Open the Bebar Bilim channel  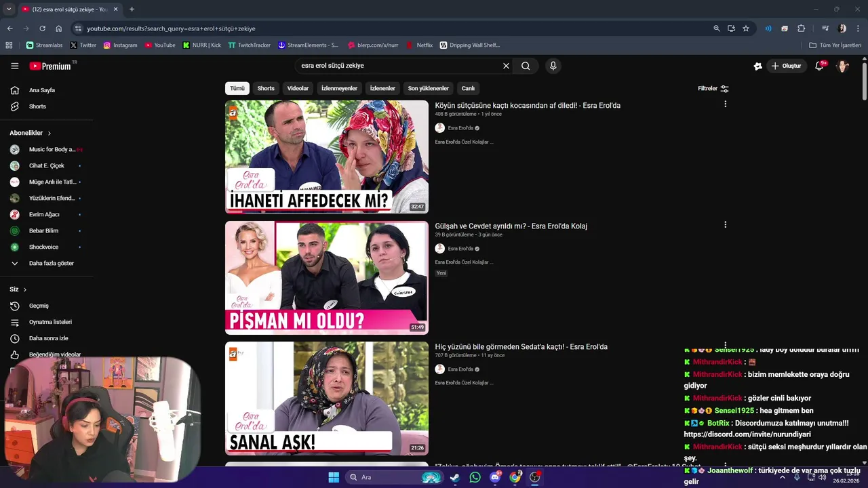tap(46, 230)
